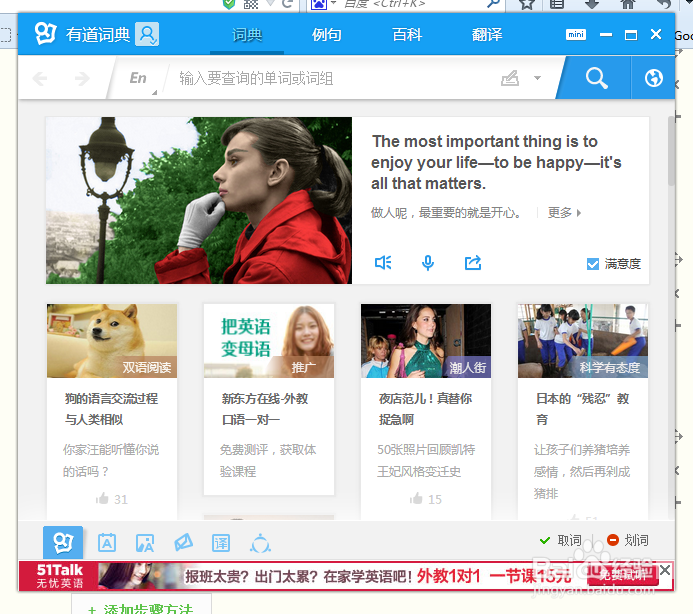Open the wordbook icon in bottom bar
The image size is (693, 614).
point(107,543)
